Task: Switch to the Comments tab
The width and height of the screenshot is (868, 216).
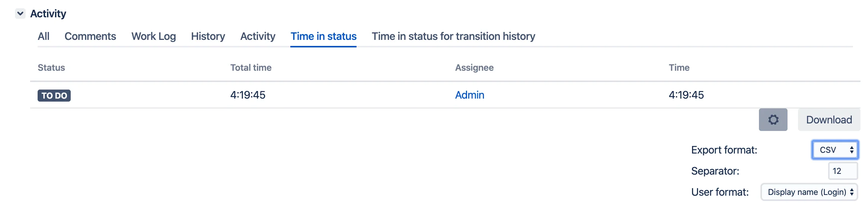Action: click(90, 36)
